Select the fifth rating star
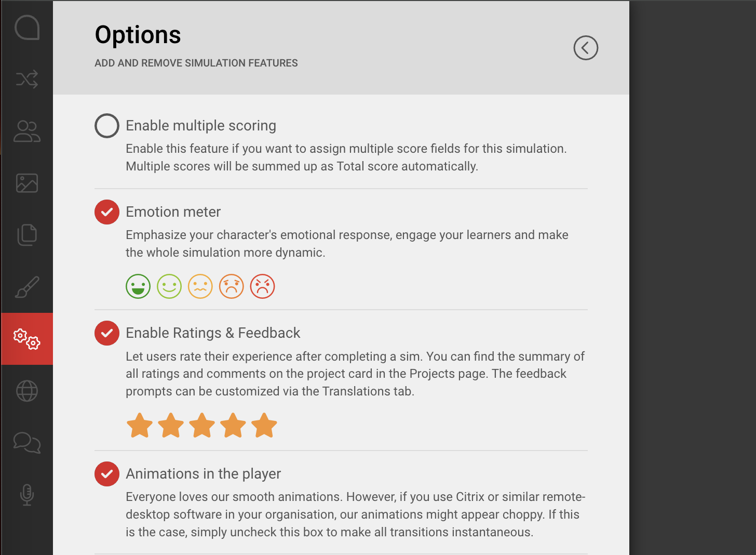The height and width of the screenshot is (555, 756). (x=264, y=425)
